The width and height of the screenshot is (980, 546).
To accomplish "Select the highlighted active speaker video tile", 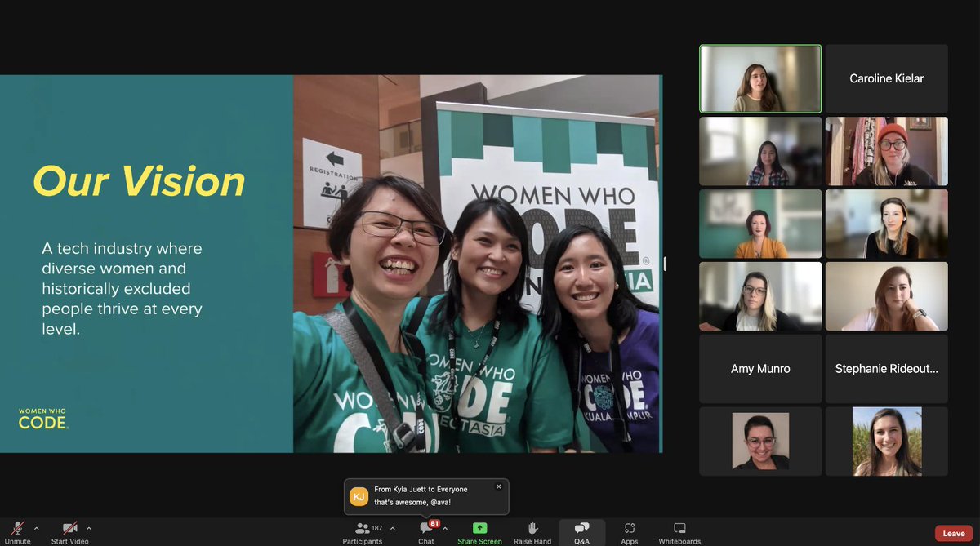I will point(760,78).
